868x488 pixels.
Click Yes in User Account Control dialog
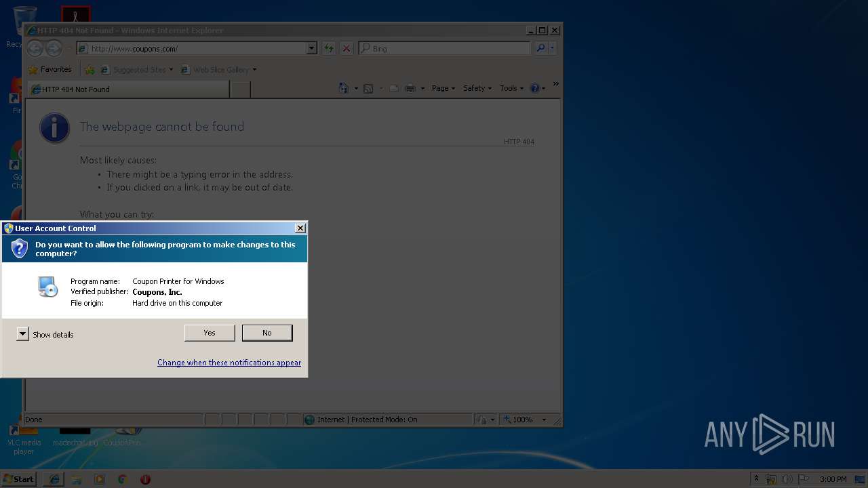coord(210,333)
